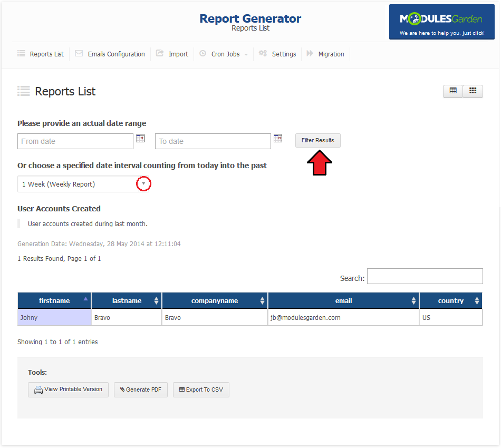
Task: Open the From date calendar picker icon
Action: point(140,138)
